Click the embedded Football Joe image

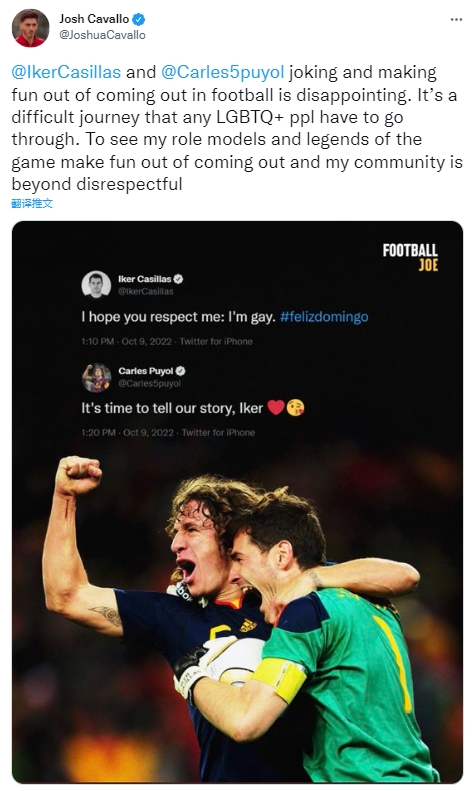[238, 502]
